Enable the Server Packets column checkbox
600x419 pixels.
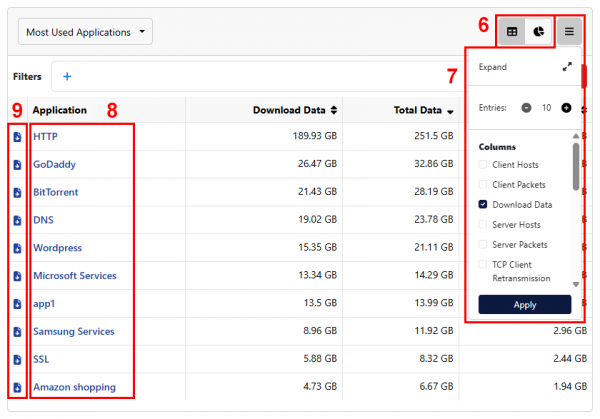pyautogui.click(x=484, y=244)
